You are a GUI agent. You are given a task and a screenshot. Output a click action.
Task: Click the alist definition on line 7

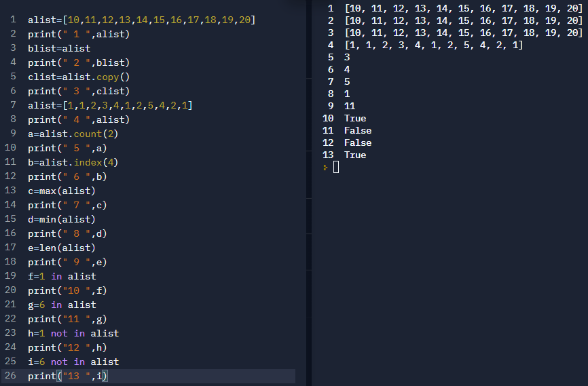click(110, 105)
